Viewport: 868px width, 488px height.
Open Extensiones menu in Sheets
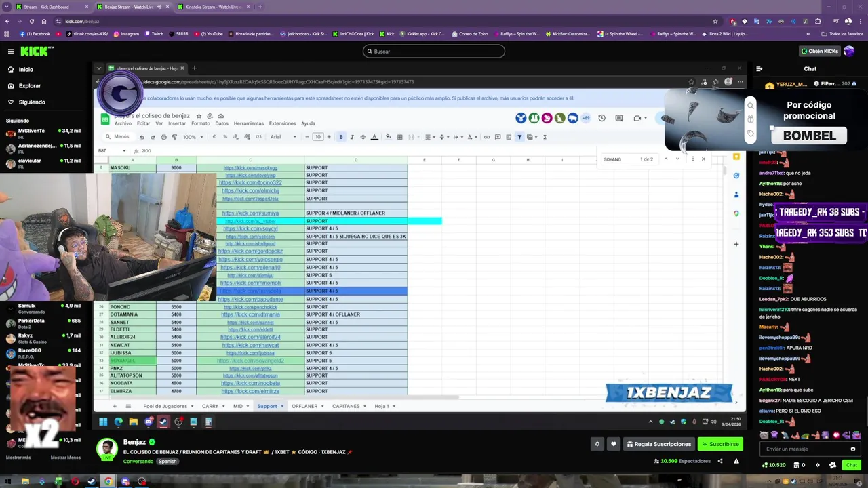pos(283,123)
